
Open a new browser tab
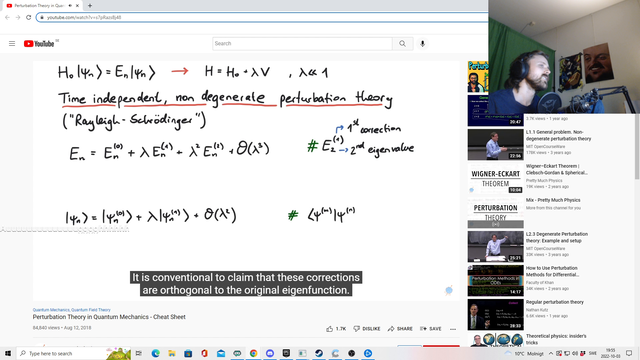tap(90, 6)
